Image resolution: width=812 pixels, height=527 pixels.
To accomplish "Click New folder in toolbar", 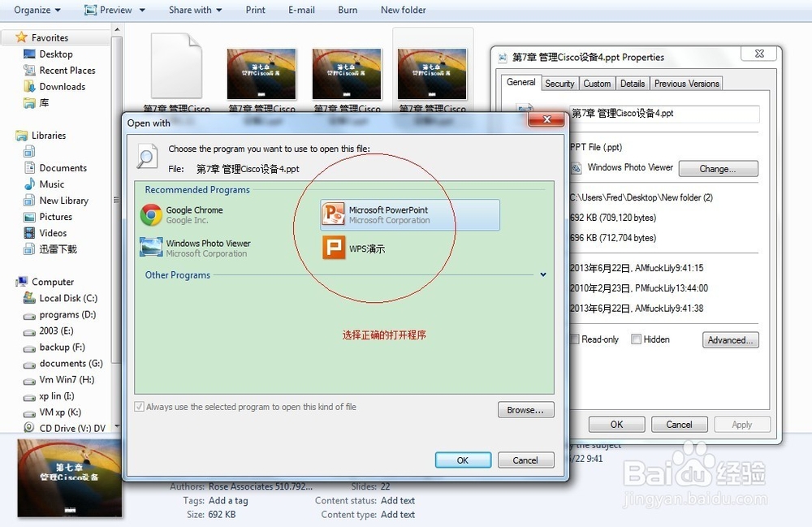I will point(404,10).
